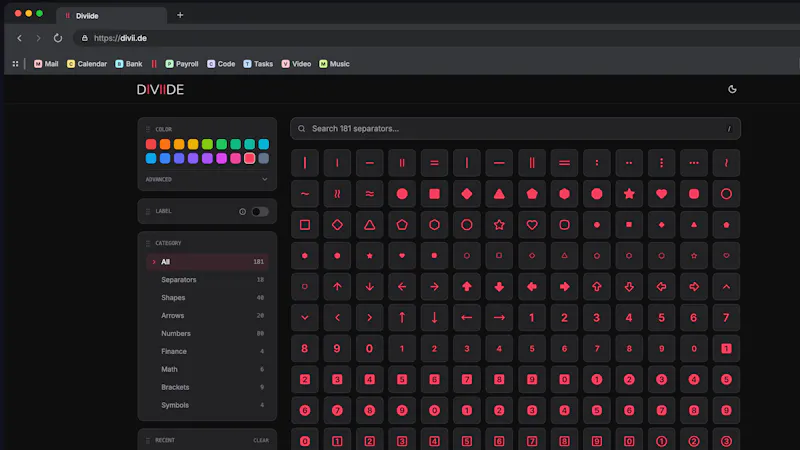This screenshot has height=450, width=800.
Task: Choose the outlined triangle shape
Action: 369,224
